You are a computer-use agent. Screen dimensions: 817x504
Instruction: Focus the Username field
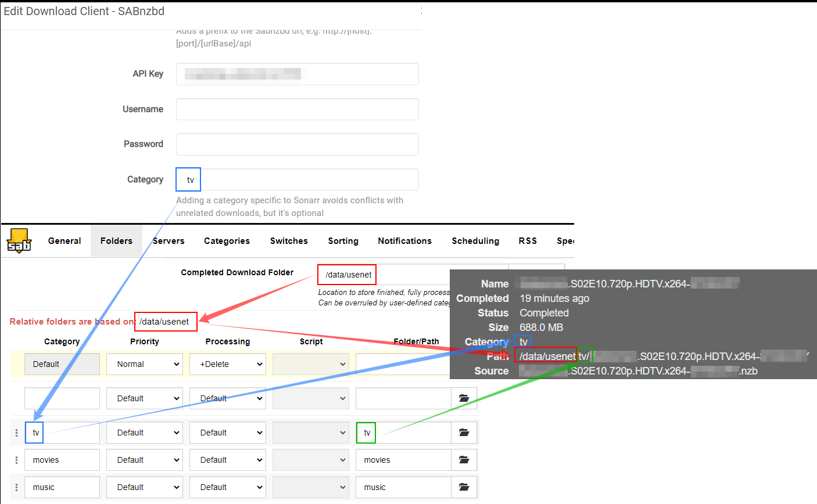tap(298, 109)
